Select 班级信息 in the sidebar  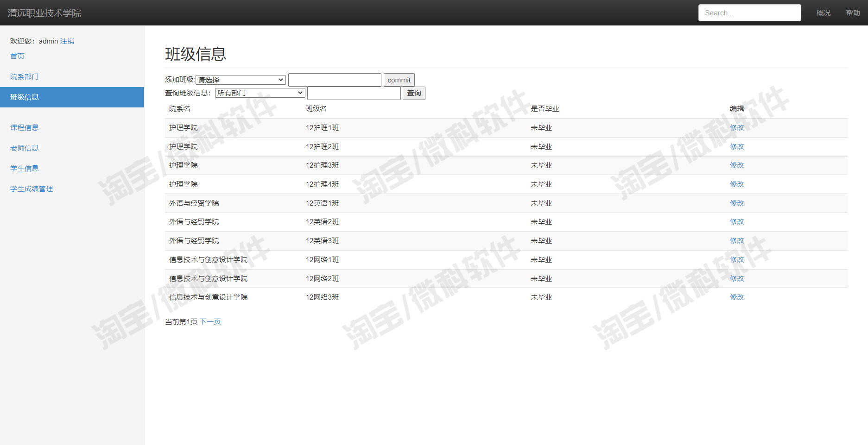[72, 97]
